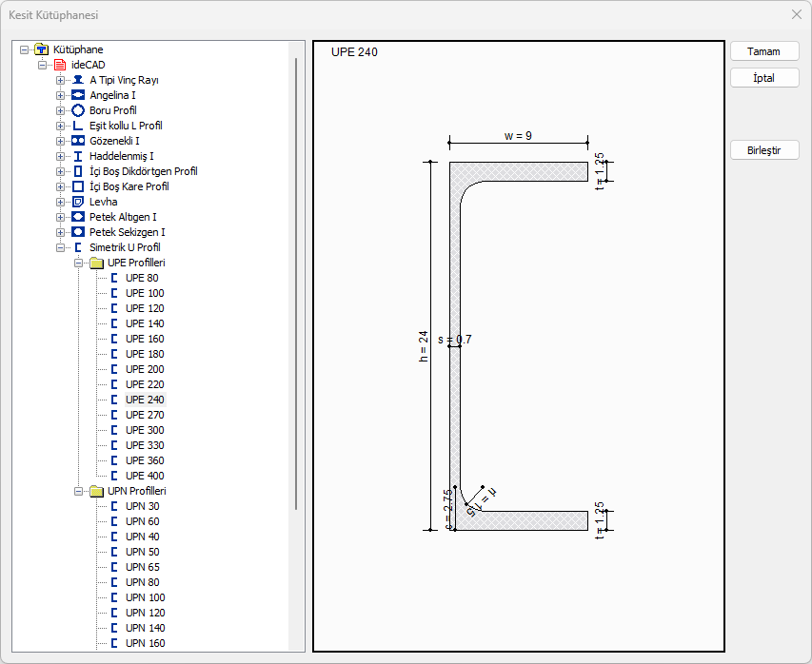Click the Eşit kollu L Profil icon
Viewport: 812px width, 664px height.
click(x=78, y=126)
